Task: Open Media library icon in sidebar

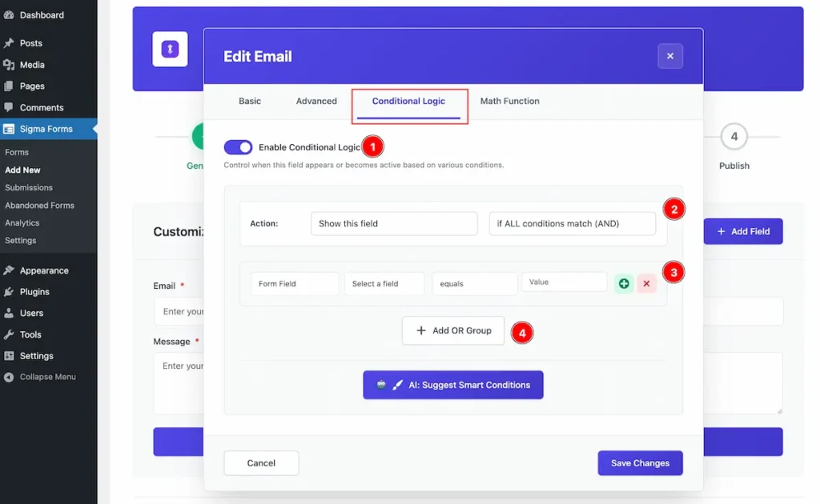Action: 8,65
